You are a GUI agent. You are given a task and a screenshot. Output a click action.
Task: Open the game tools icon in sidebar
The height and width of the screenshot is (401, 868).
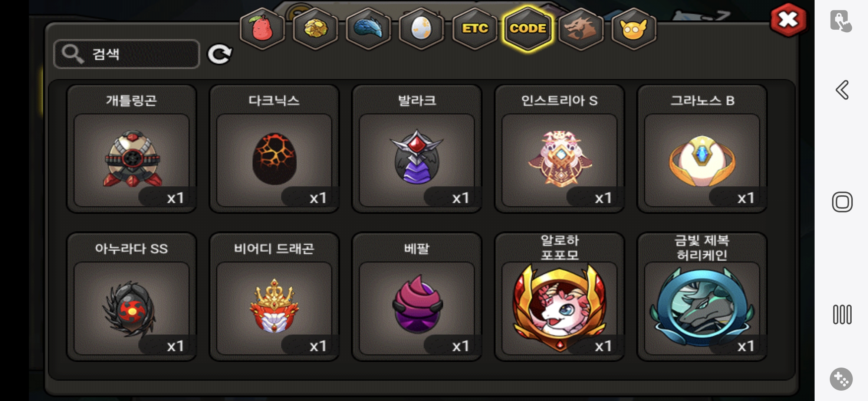click(841, 379)
